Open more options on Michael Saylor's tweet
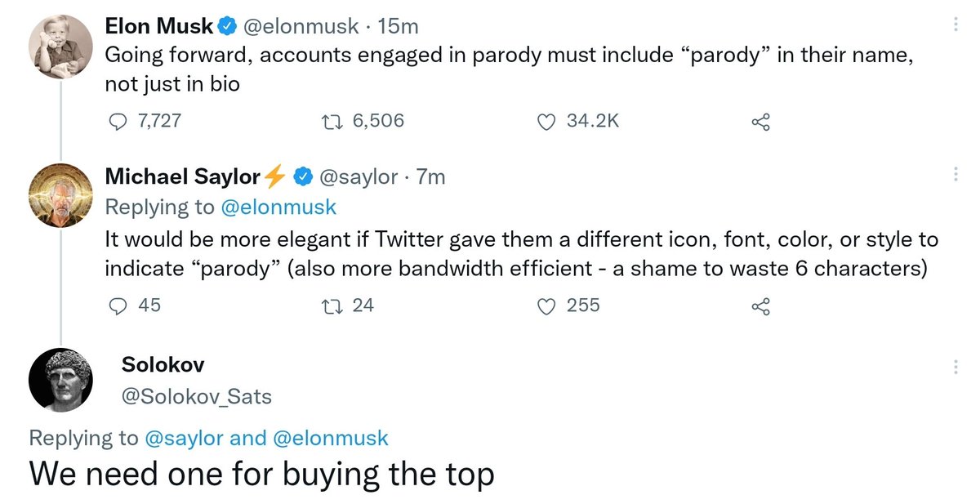This screenshot has width=980, height=504. coord(956,175)
